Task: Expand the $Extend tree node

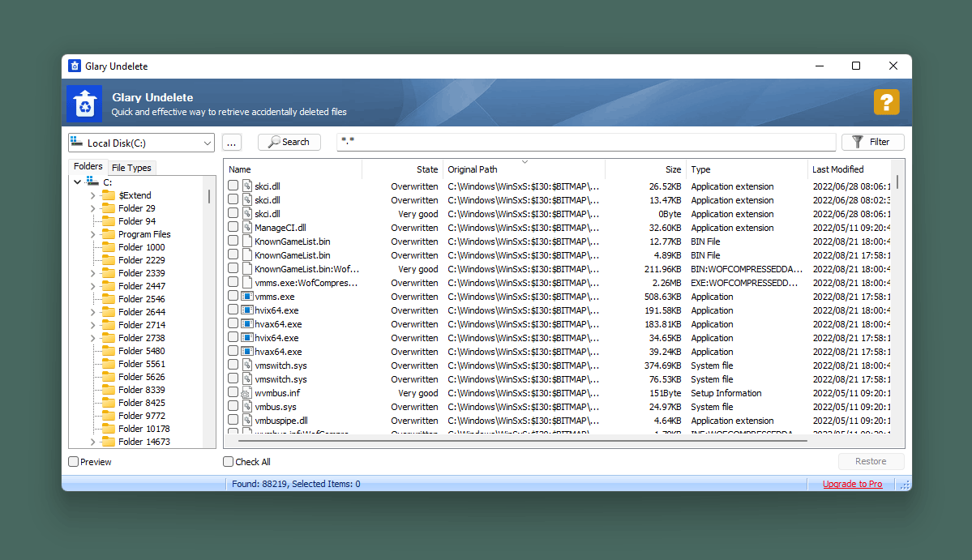Action: point(93,195)
